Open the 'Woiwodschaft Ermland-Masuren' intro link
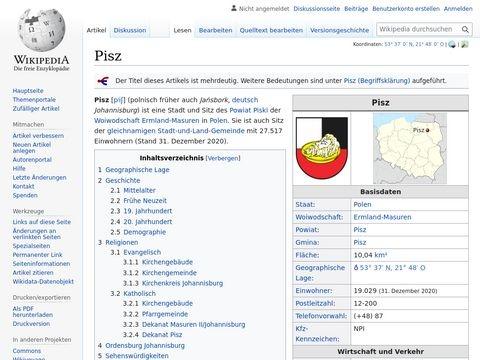480x360 pixels. (147, 121)
